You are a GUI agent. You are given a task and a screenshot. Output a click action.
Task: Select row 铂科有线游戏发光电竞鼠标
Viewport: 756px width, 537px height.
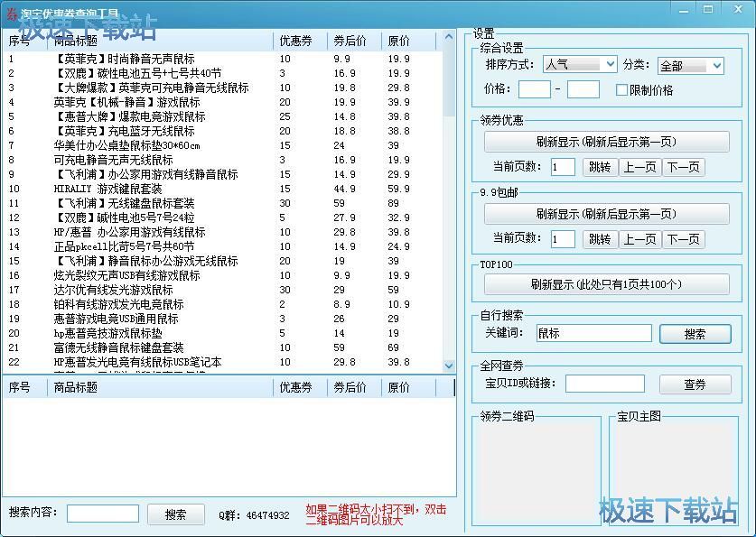[x=223, y=304]
